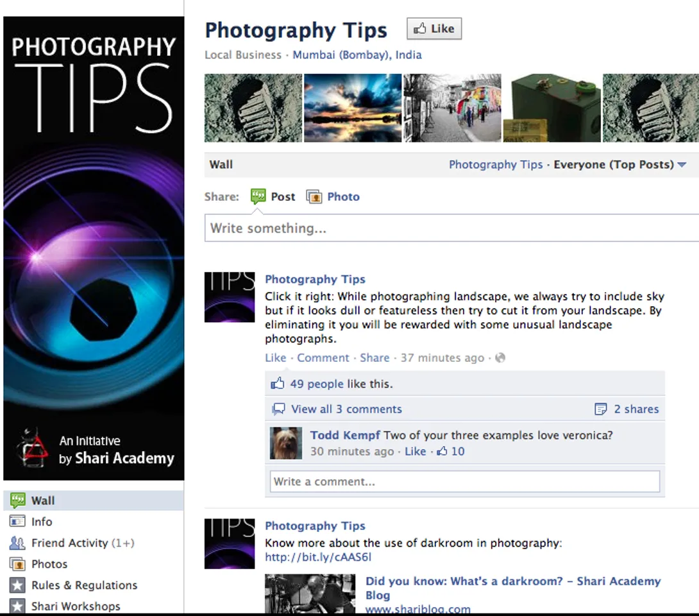Click the Photography Tips banner profile image
This screenshot has width=699, height=616.
point(94,248)
